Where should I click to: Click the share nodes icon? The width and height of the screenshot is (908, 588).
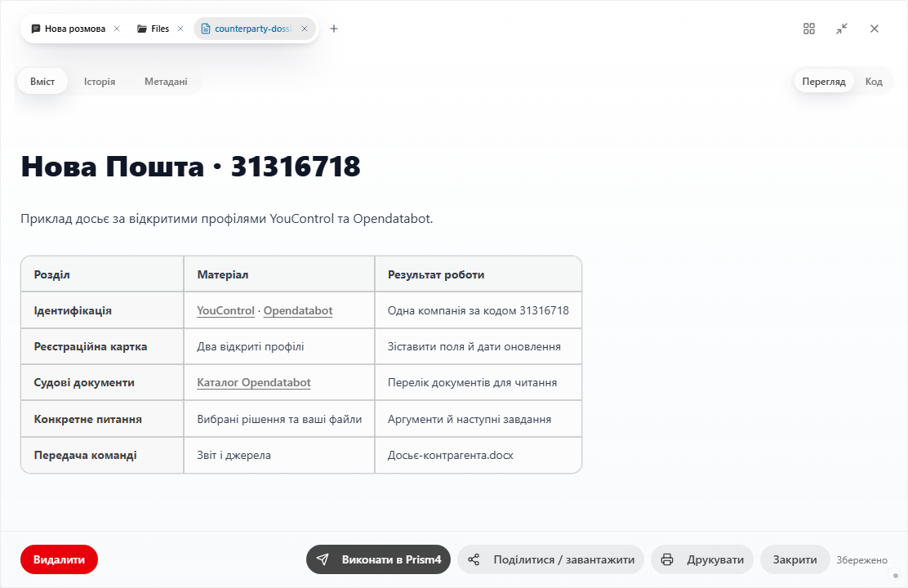474,559
